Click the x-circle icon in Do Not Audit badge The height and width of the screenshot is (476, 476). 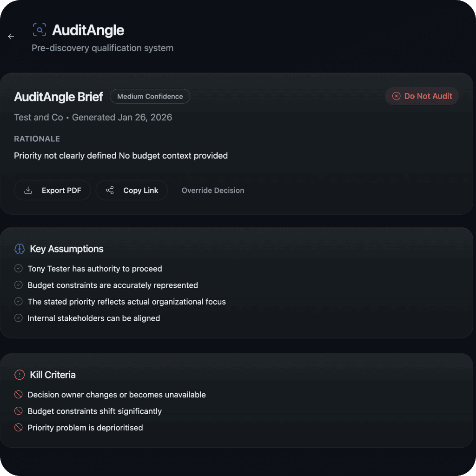tap(397, 96)
